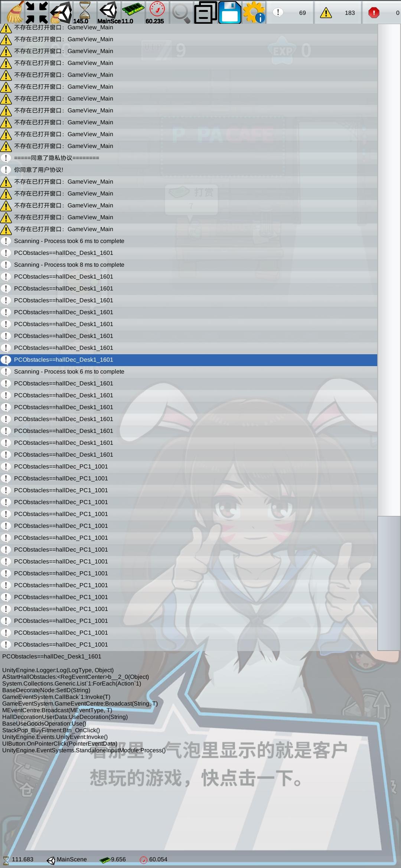Screen dimensions: 401x868
Task: Toggle warnings filter showing 183
Action: coord(338,12)
